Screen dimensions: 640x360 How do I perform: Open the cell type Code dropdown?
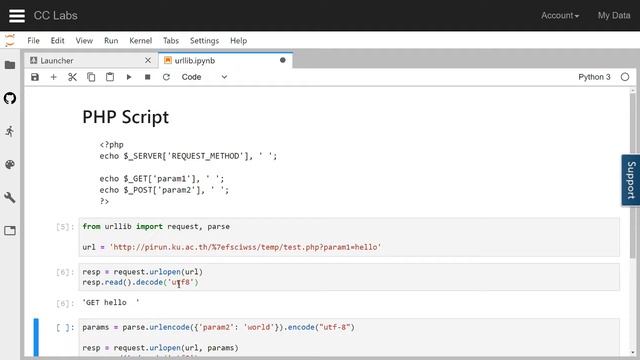tap(204, 77)
